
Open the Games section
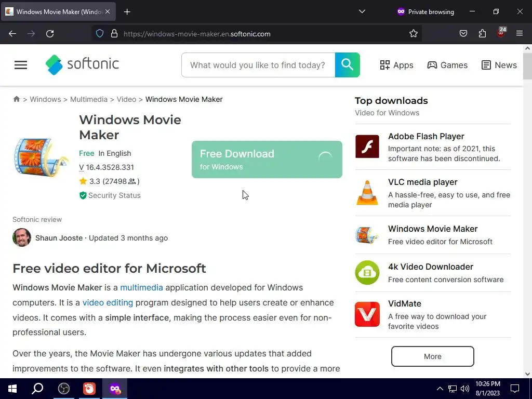click(x=447, y=65)
